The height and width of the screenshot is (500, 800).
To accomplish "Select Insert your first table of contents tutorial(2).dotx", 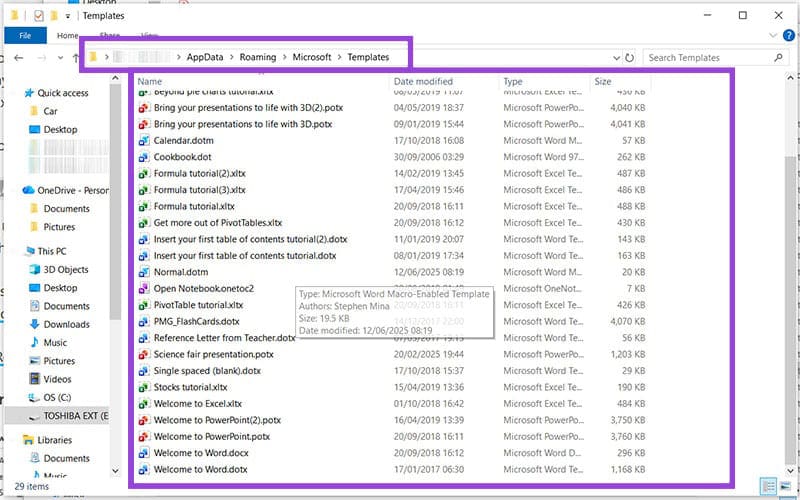I will [251, 239].
